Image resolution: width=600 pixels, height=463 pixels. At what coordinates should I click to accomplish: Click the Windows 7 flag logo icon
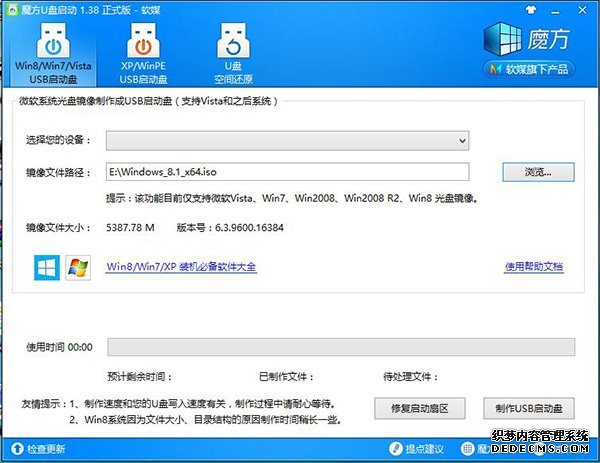click(78, 267)
